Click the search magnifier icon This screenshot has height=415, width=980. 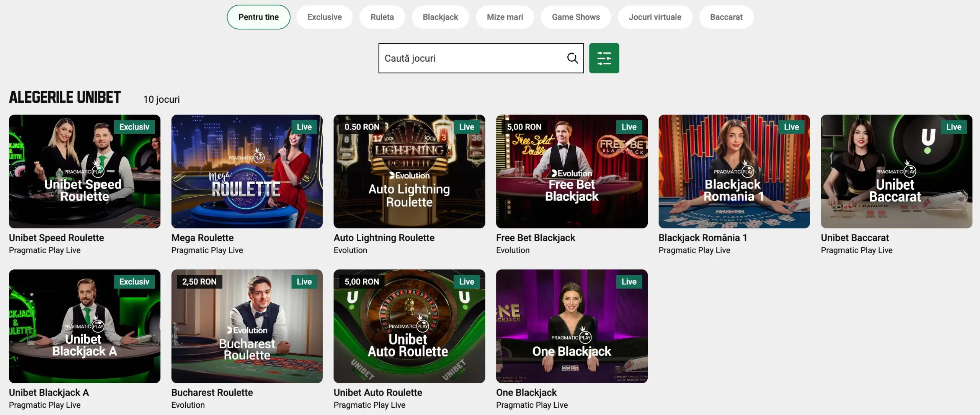[572, 58]
